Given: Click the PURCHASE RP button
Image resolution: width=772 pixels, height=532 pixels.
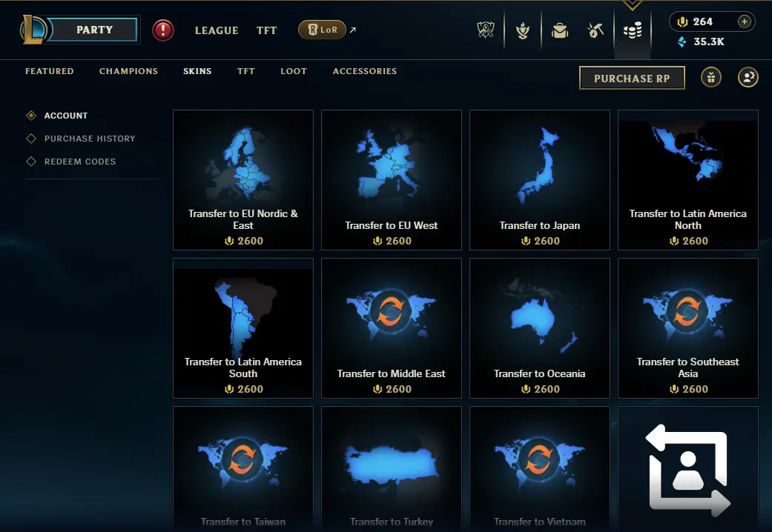Looking at the screenshot, I should [632, 79].
